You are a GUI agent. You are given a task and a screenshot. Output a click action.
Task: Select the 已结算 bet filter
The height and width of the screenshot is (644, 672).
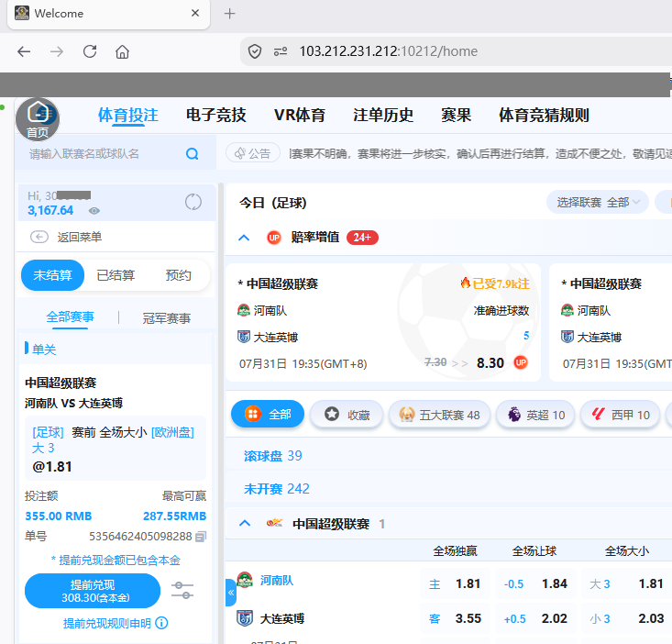[116, 275]
